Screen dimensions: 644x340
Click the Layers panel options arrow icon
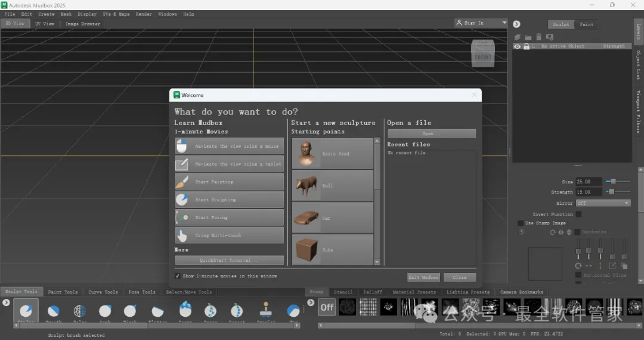point(516,24)
